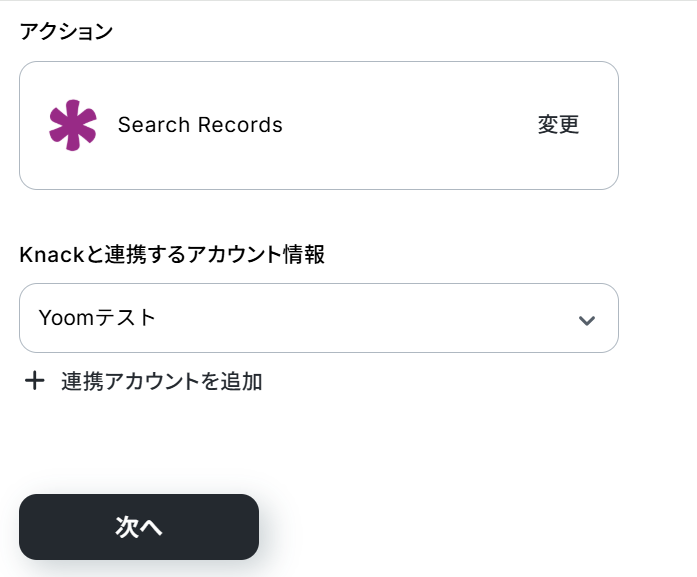697x577 pixels.
Task: Click the アクション section label
Action: pos(66,31)
